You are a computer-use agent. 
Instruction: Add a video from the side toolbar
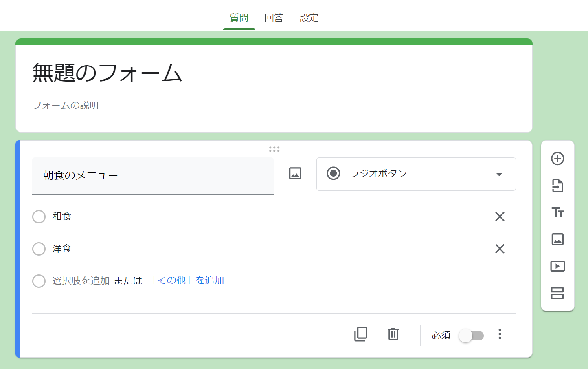pos(557,266)
